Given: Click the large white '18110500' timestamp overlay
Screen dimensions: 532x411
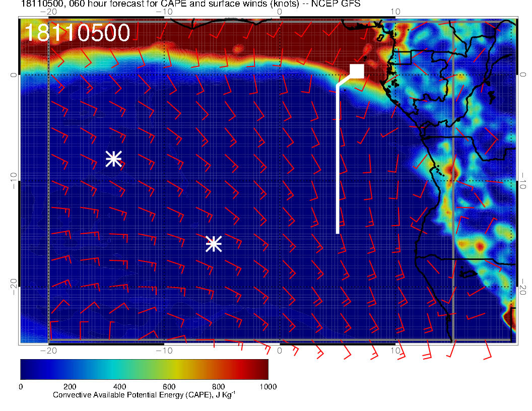Looking at the screenshot, I should (78, 33).
